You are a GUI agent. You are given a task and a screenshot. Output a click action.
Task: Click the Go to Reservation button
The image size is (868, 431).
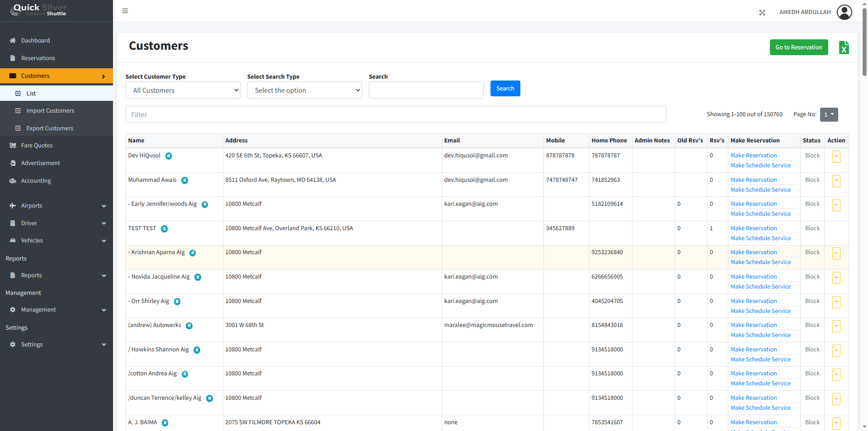tap(798, 47)
